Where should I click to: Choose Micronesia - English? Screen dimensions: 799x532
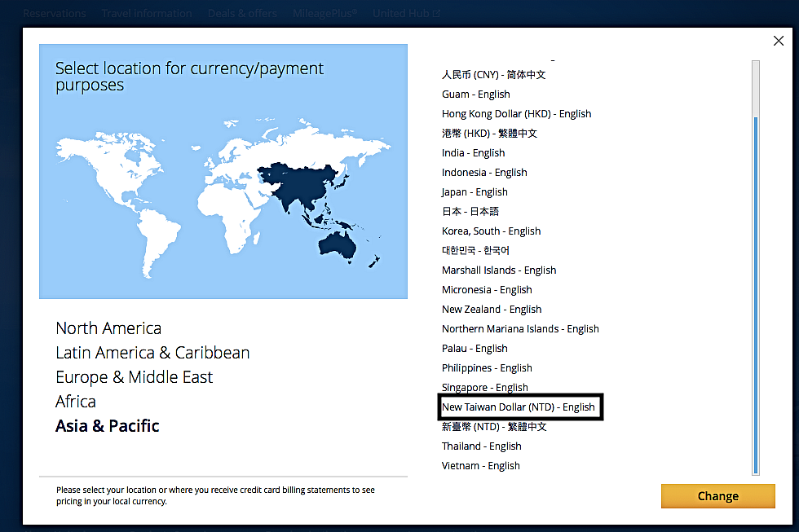coord(487,290)
